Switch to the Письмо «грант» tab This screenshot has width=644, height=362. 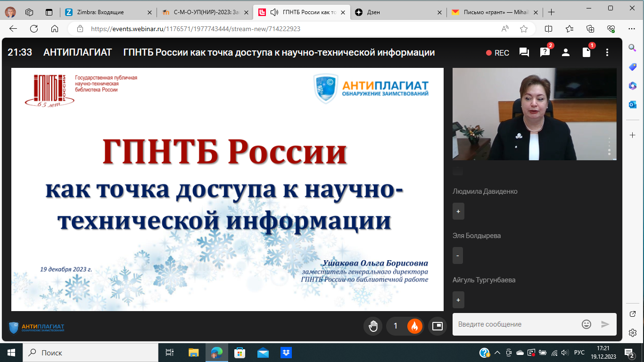(495, 12)
